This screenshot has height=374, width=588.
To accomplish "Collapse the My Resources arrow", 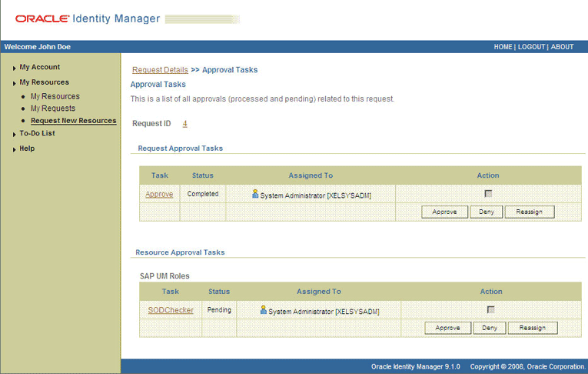I will click(14, 83).
